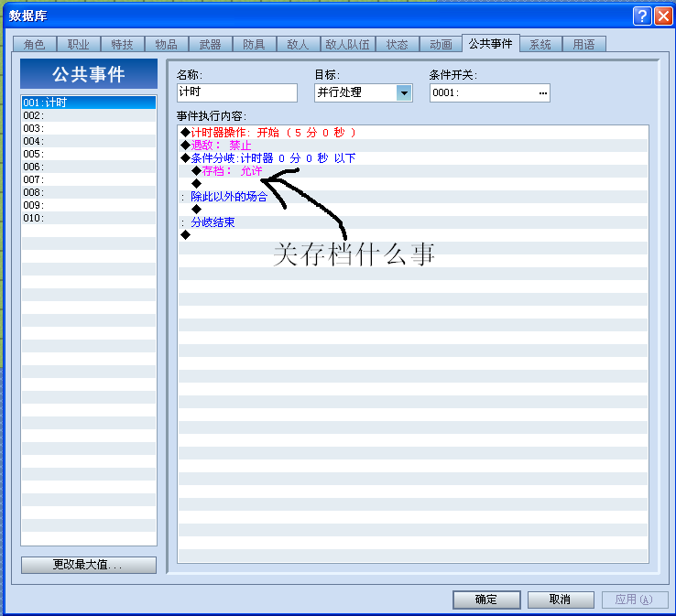This screenshot has width=676, height=616.
Task: Go to the 敌人 tab
Action: 299,44
